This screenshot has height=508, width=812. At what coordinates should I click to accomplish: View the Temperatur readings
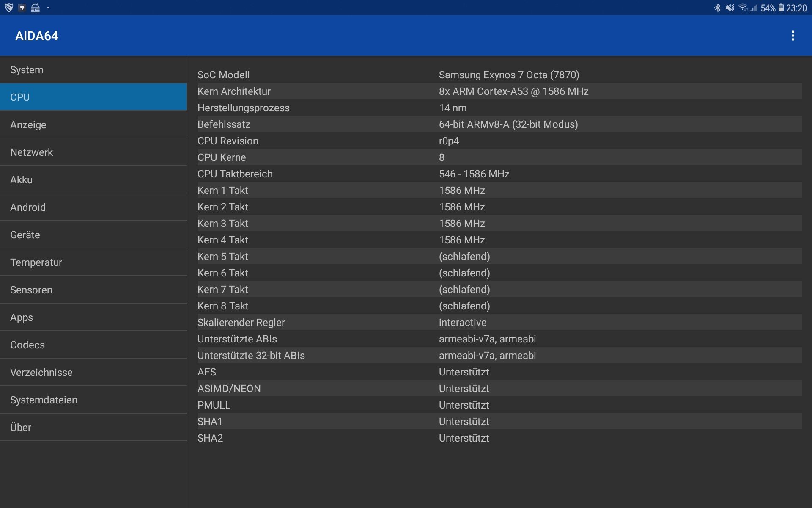pyautogui.click(x=93, y=262)
